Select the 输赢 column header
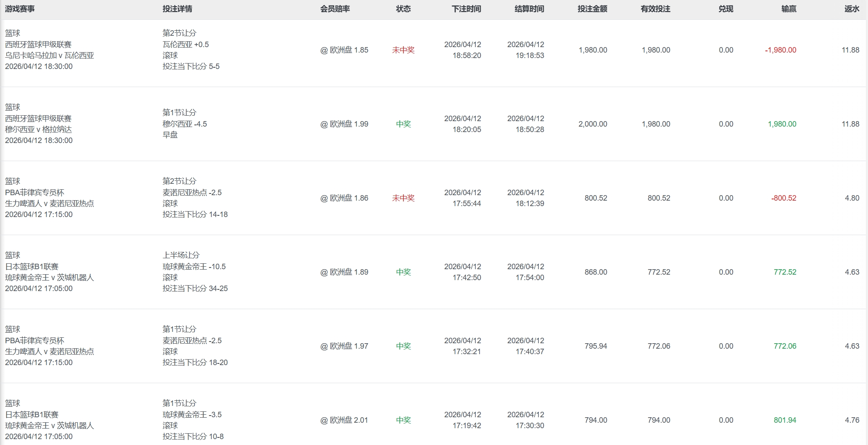The image size is (868, 445). (x=789, y=9)
